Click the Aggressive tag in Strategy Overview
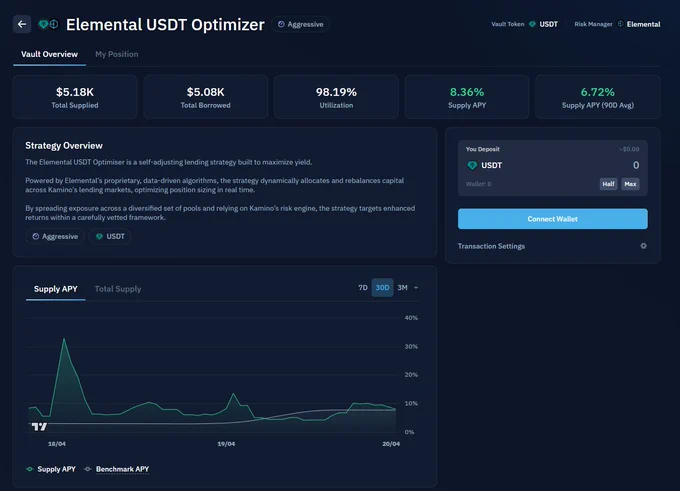 pos(55,236)
